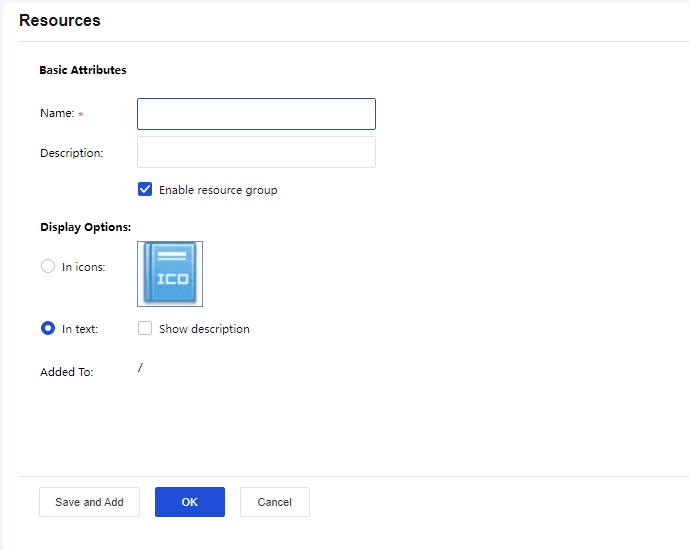
Task: Focus the Name input field
Action: click(256, 114)
